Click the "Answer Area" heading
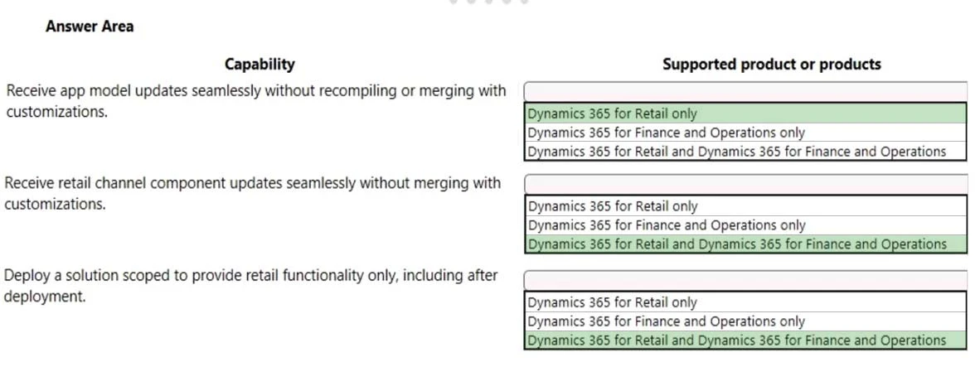 pyautogui.click(x=90, y=27)
